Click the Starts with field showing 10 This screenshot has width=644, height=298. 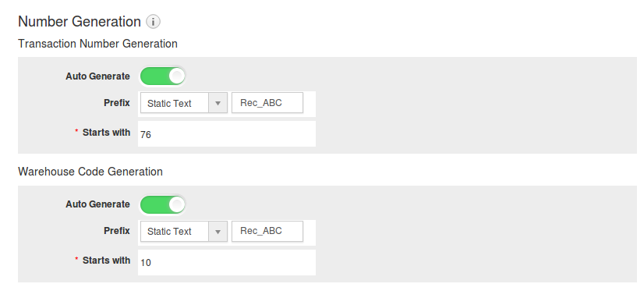(227, 262)
